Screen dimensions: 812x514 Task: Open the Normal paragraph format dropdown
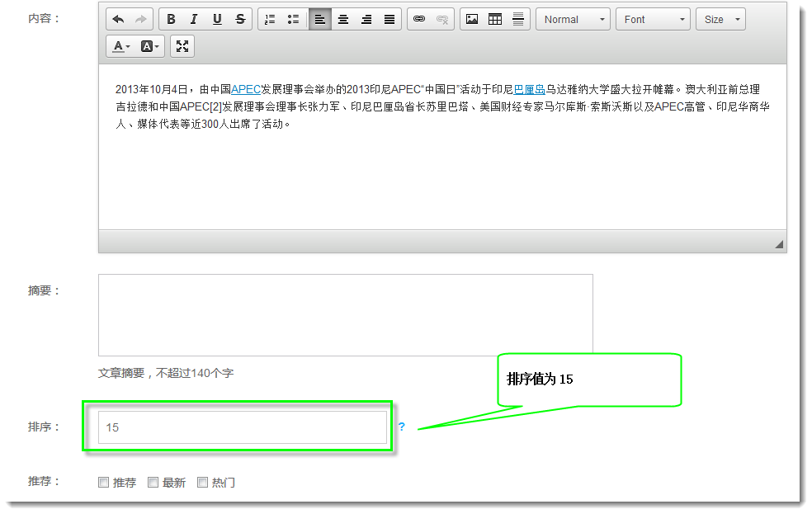573,20
